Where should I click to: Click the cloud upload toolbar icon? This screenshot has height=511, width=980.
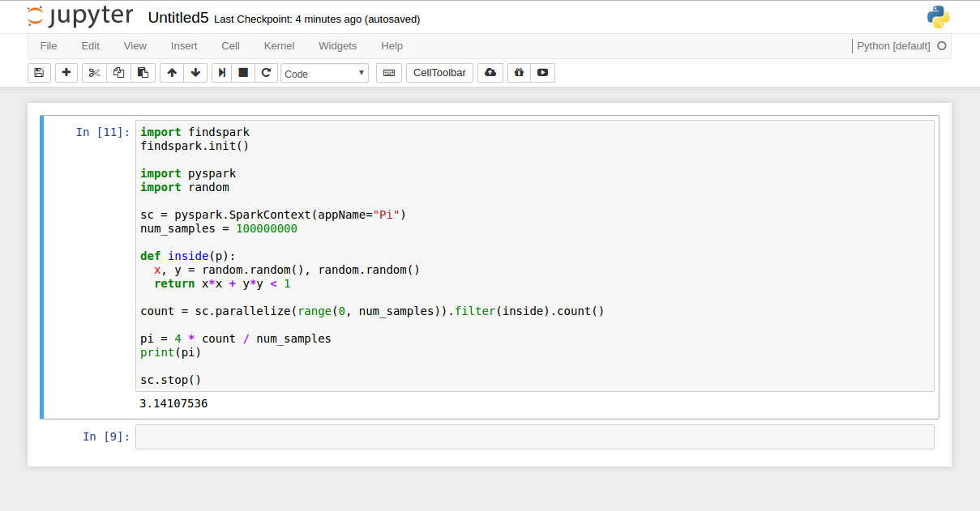pos(490,72)
